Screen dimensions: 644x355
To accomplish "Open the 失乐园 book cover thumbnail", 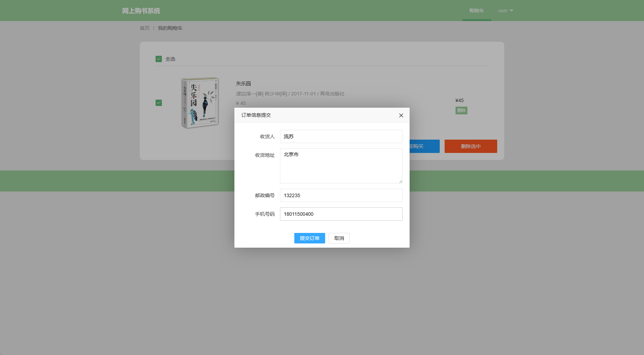I will coord(200,102).
